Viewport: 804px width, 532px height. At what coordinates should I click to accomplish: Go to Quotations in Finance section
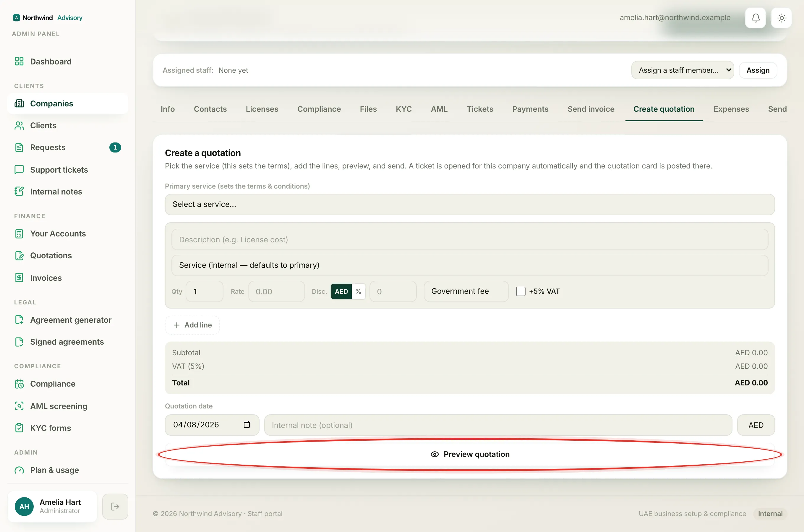[67, 255]
